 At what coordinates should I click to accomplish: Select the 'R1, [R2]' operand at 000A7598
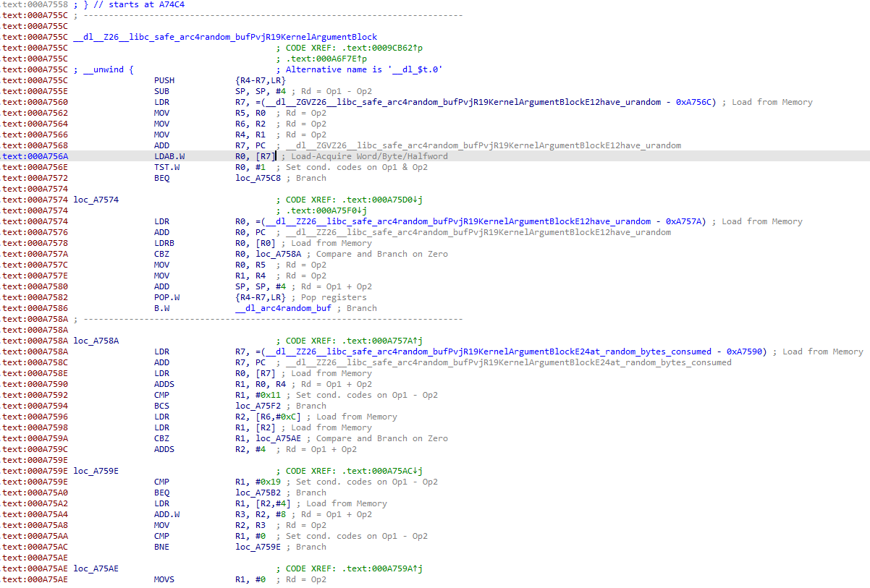[255, 427]
